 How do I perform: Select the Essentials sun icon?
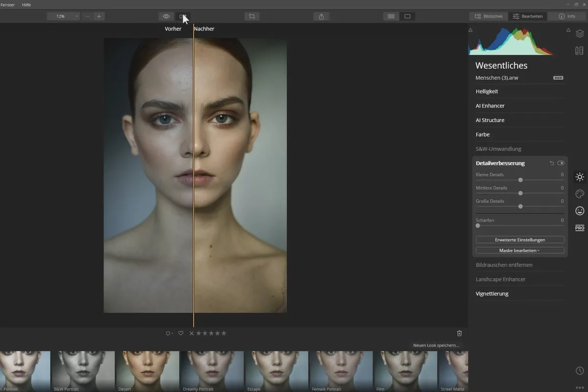coord(580,177)
